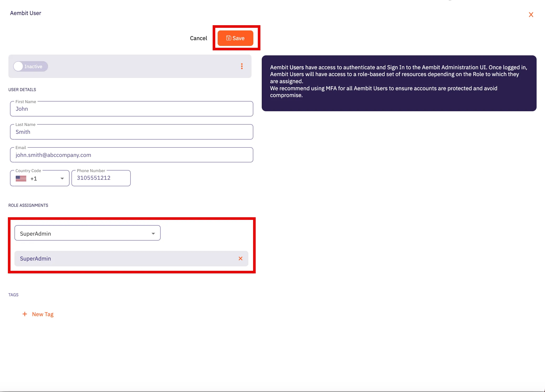The height and width of the screenshot is (392, 545).
Task: Click the Last Name field containing Smith
Action: tap(131, 132)
